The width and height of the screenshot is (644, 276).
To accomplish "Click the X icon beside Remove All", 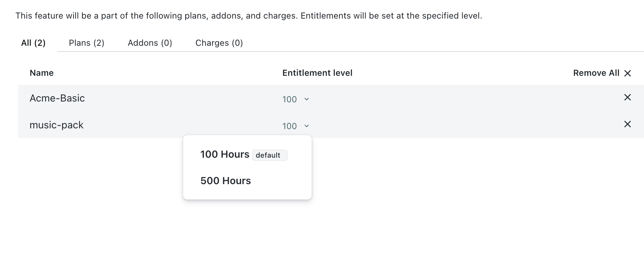I will click(x=627, y=73).
